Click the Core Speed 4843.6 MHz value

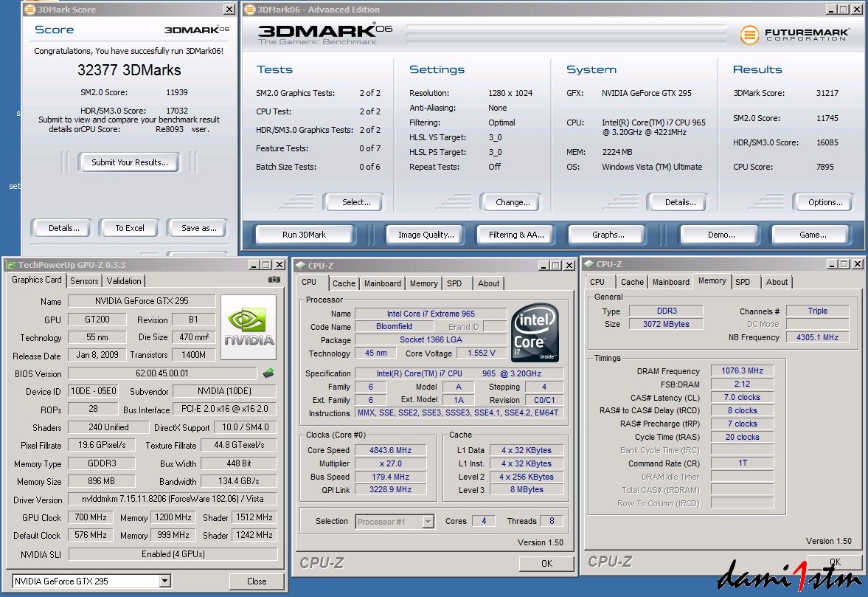(x=390, y=450)
